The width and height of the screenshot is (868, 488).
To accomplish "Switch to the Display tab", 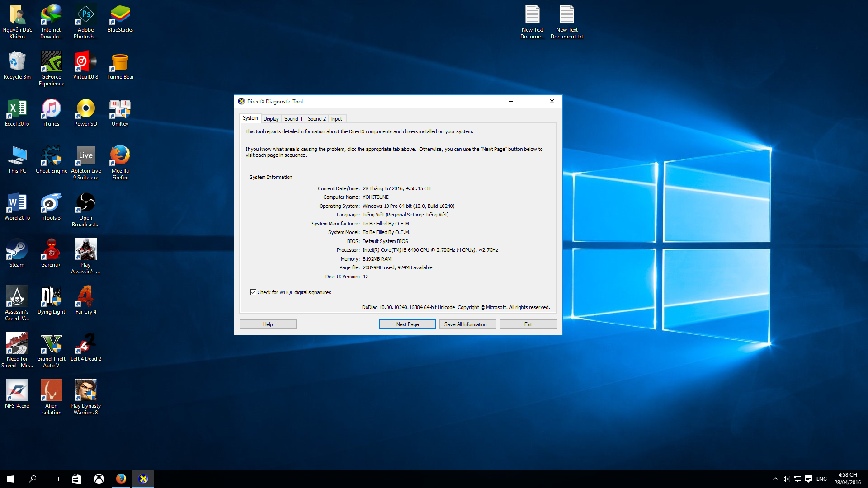I will click(x=271, y=119).
